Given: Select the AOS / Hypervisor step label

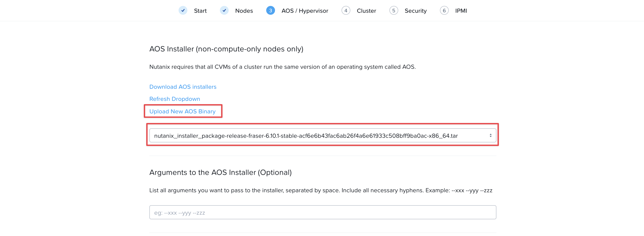Looking at the screenshot, I should (305, 11).
